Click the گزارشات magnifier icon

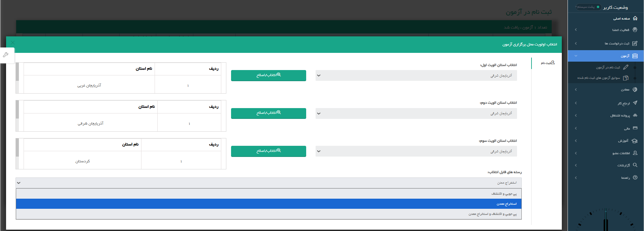click(x=635, y=165)
